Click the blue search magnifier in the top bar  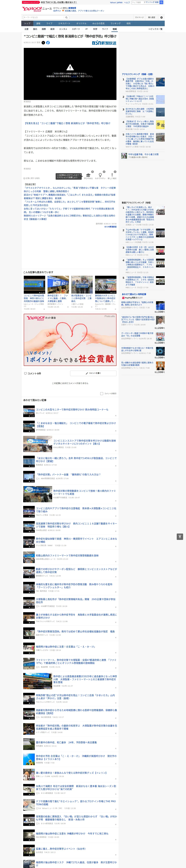pyautogui.click(x=161, y=2)
